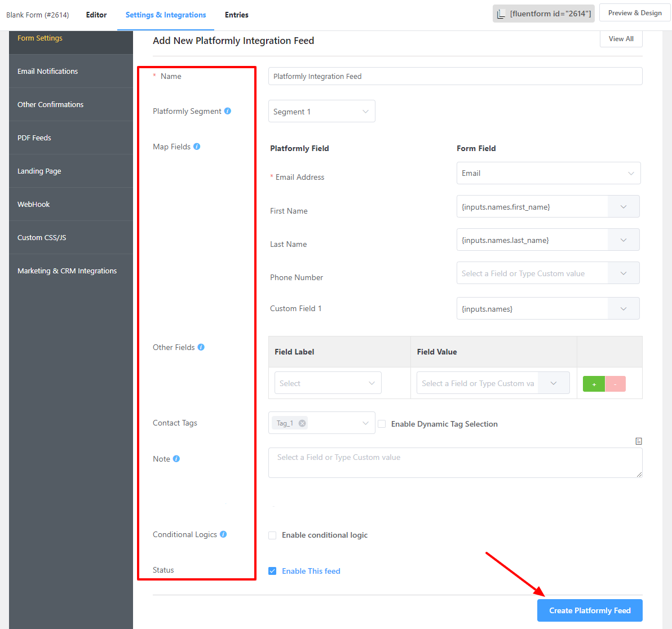This screenshot has height=629, width=672.
Task: Remove row with the red minus button
Action: (615, 384)
